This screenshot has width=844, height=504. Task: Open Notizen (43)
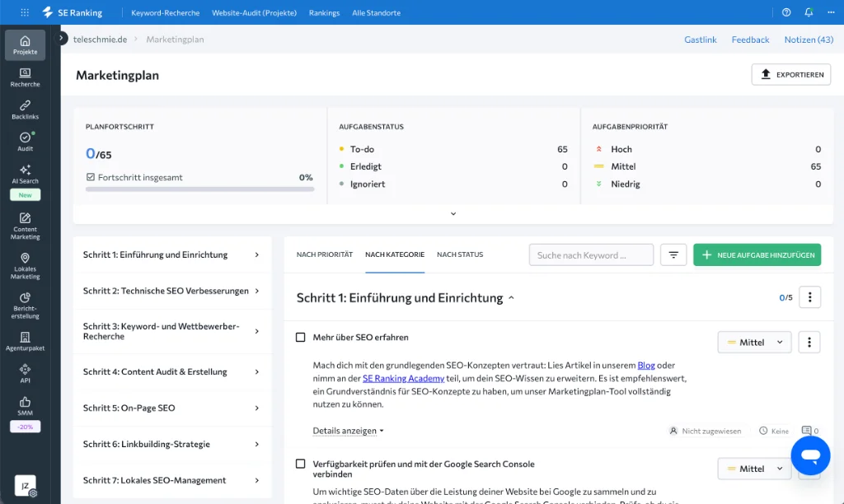[809, 40]
